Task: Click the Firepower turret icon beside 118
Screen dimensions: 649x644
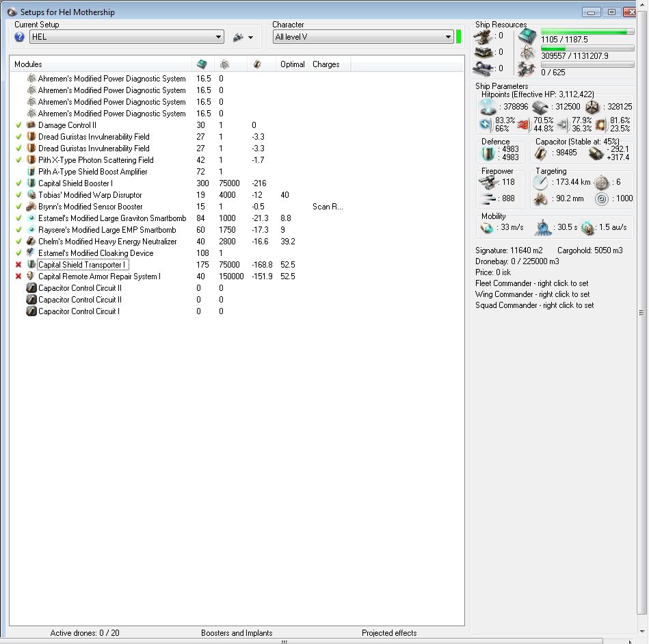Action: (488, 182)
